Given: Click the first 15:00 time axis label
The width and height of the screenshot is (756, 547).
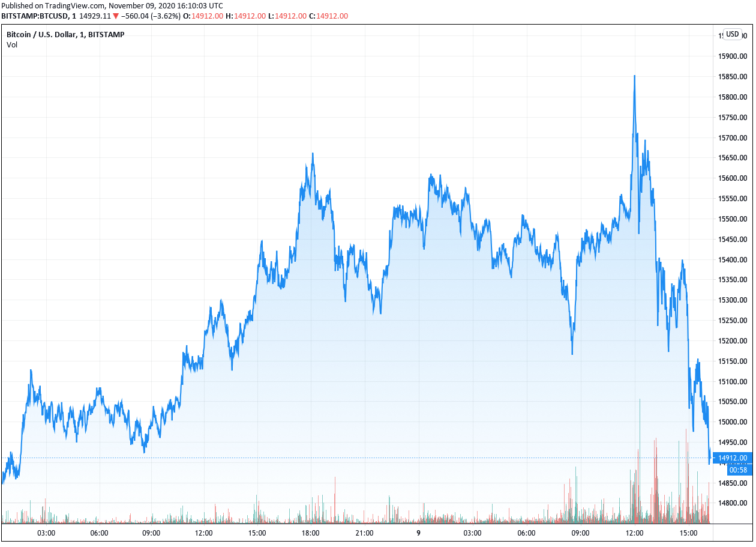Looking at the screenshot, I should [257, 533].
